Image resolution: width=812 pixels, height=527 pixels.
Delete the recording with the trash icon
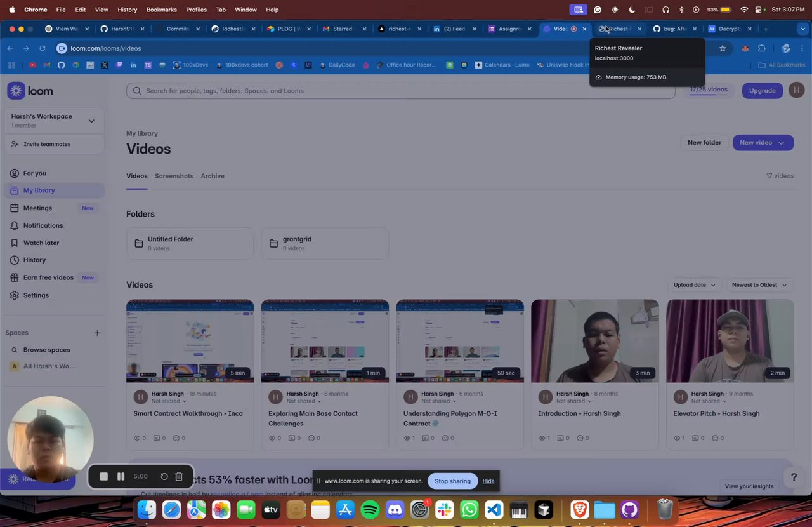pyautogui.click(x=179, y=476)
